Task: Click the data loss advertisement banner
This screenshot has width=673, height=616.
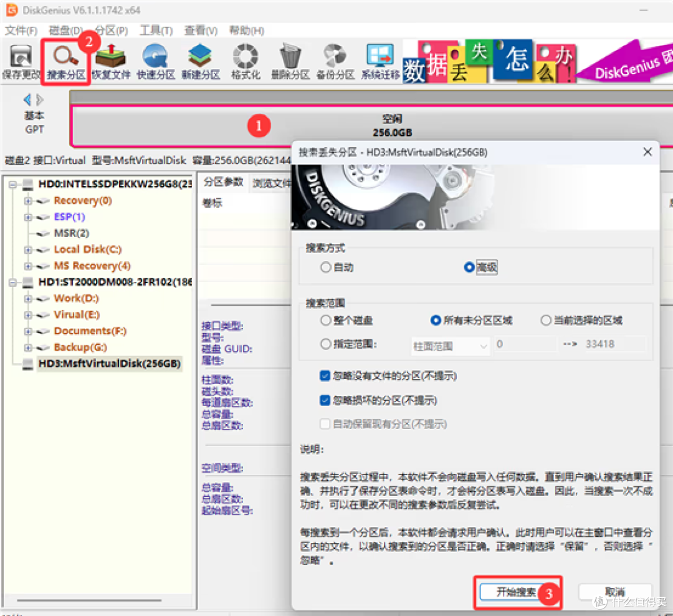Action: [538, 61]
